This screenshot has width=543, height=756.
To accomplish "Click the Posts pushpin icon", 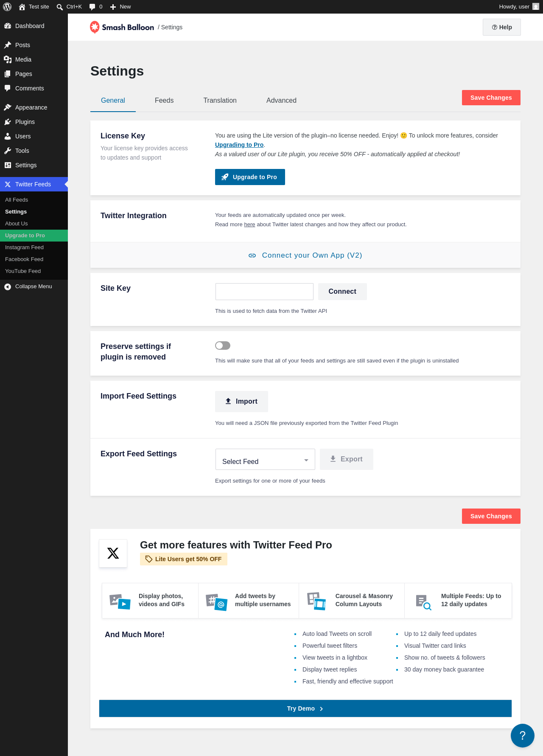I will 8,45.
